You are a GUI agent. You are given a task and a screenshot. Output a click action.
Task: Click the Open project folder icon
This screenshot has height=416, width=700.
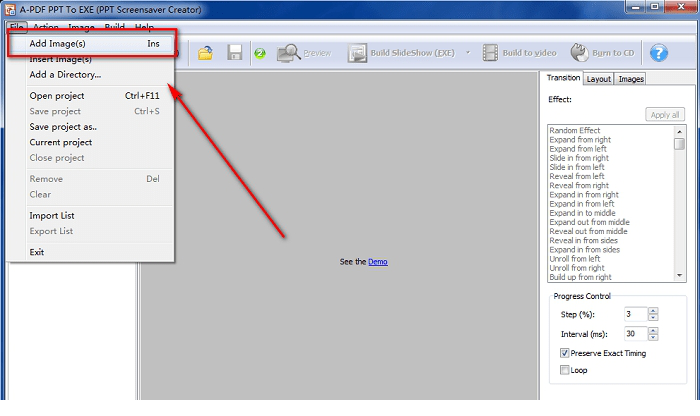tap(205, 53)
